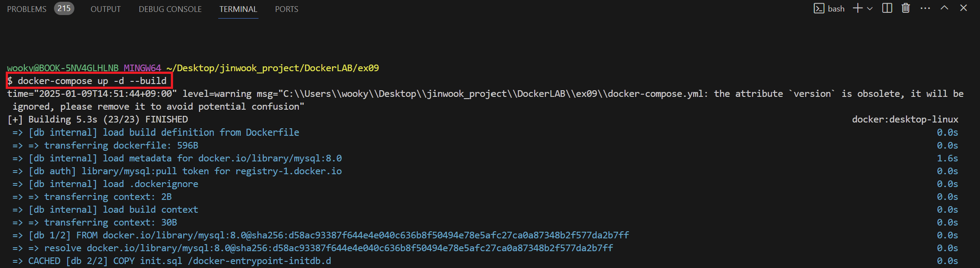This screenshot has width=980, height=268.
Task: Open the panel's more actions ellipsis menu
Action: pyautogui.click(x=925, y=8)
